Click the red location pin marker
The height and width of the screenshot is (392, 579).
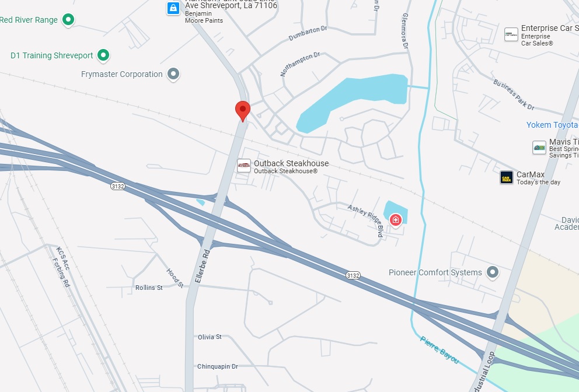(x=243, y=111)
